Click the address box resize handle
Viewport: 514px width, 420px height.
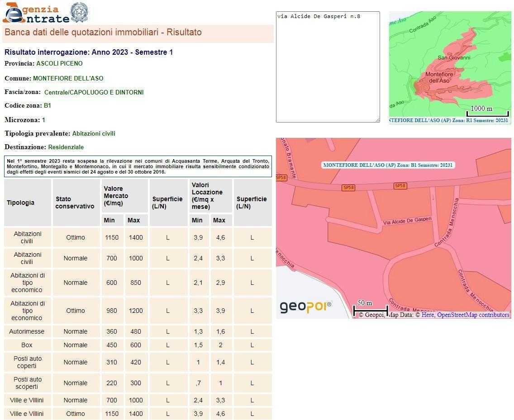tap(377, 119)
